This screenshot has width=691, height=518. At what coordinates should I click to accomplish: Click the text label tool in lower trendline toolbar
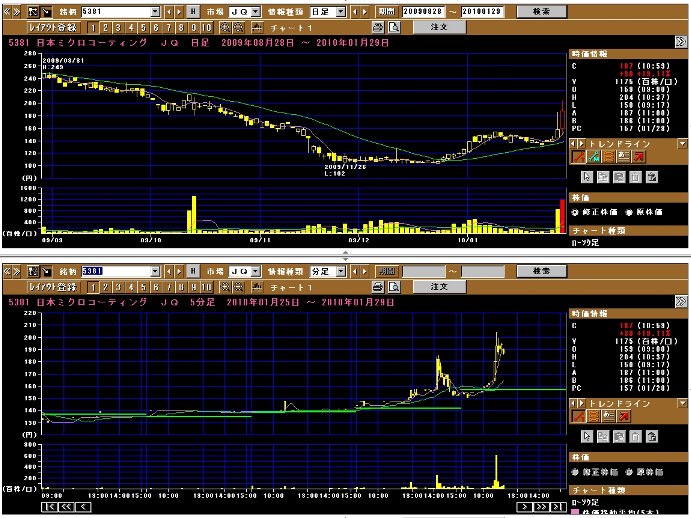point(607,417)
